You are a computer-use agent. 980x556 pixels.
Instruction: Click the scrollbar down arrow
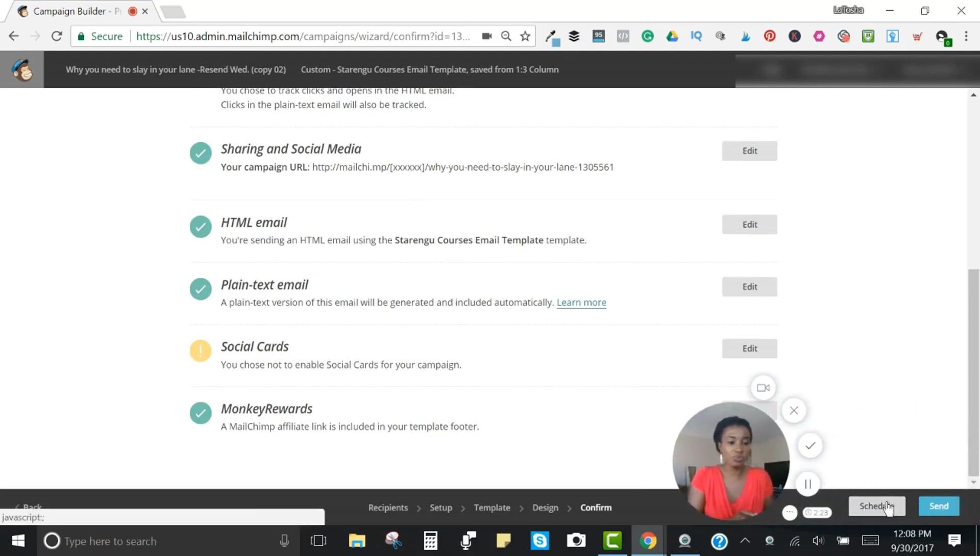coord(973,482)
